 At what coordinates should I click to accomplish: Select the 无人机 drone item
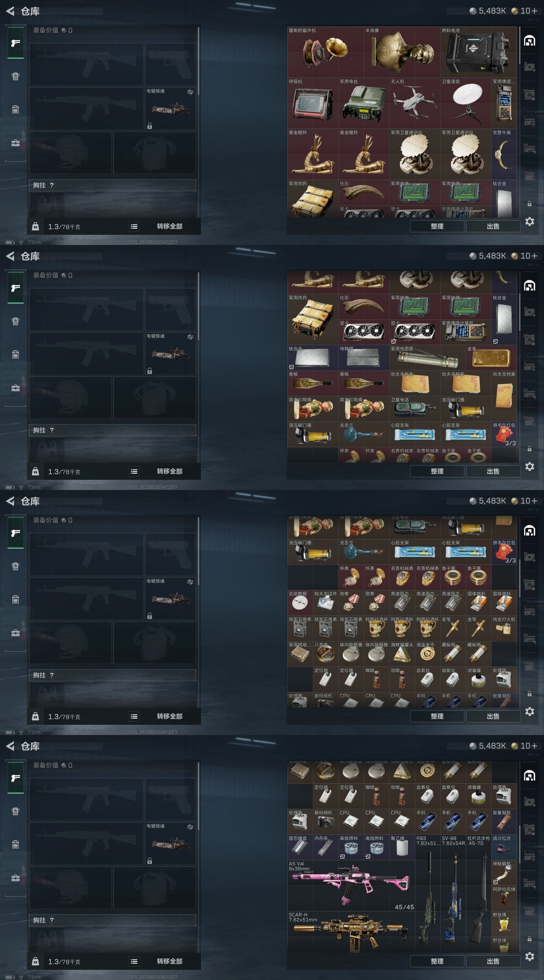click(x=415, y=103)
